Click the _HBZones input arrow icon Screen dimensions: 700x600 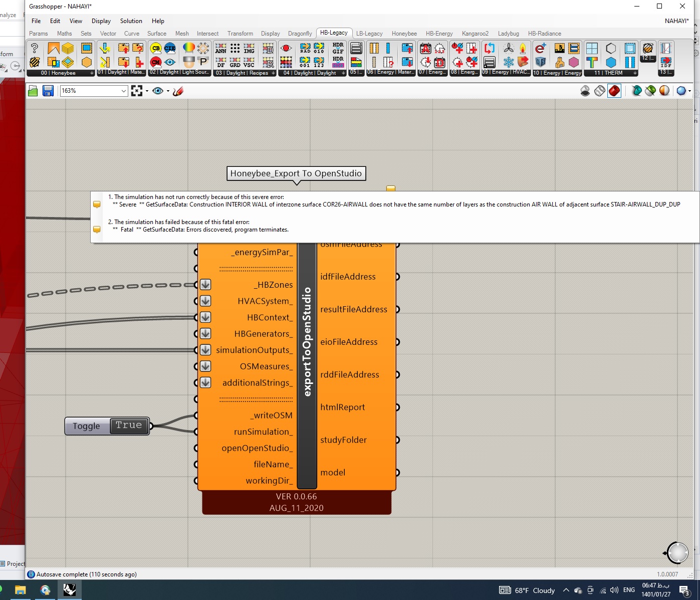point(205,285)
